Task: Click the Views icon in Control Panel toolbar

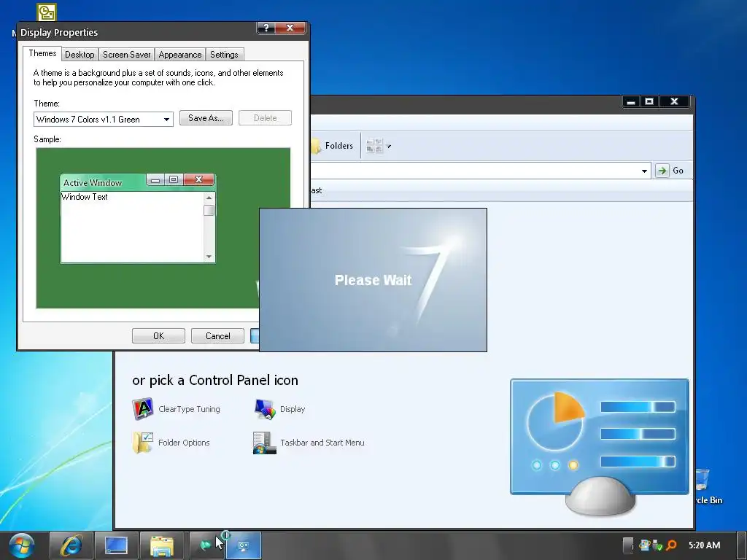Action: pyautogui.click(x=374, y=146)
